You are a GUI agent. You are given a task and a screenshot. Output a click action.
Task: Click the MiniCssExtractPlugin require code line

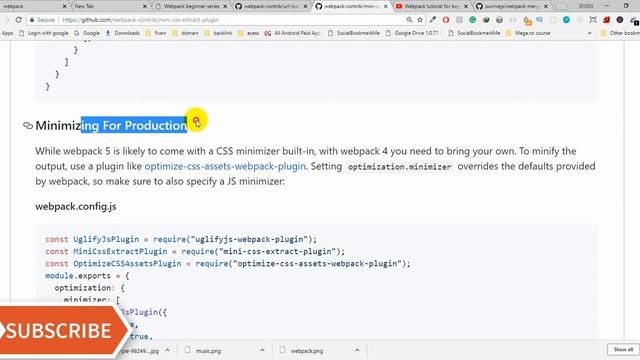tap(195, 251)
